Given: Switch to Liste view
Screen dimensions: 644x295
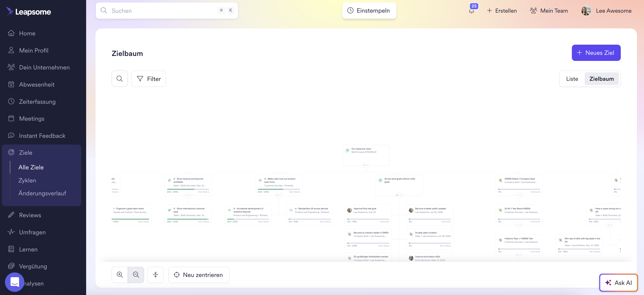Looking at the screenshot, I should click(x=572, y=79).
